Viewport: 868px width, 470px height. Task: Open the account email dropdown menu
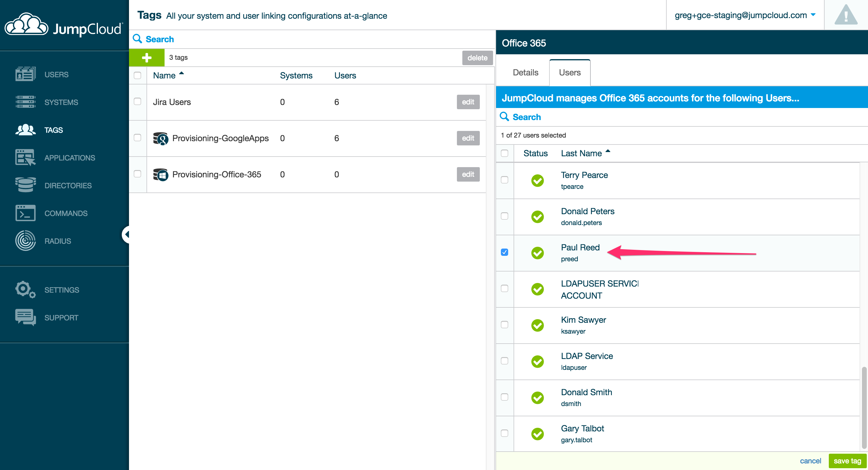coord(745,15)
